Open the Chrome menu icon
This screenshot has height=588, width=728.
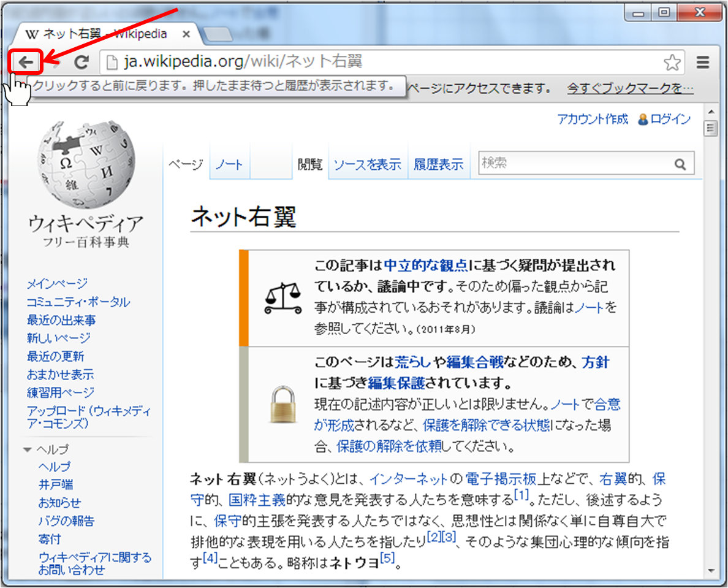pos(702,61)
